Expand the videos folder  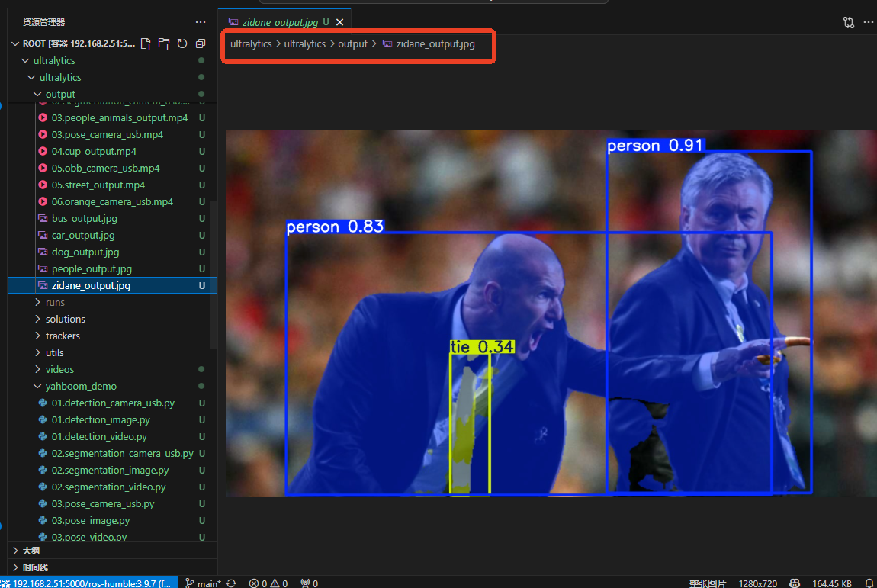point(37,369)
